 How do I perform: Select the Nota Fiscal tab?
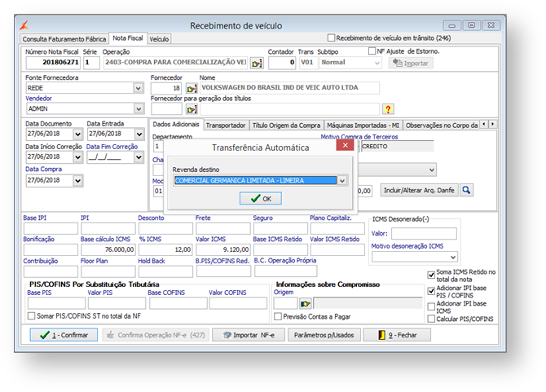tap(127, 38)
